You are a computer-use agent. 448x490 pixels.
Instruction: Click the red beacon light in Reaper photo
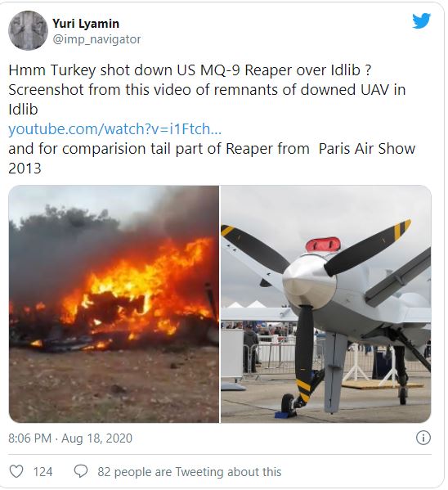click(323, 244)
